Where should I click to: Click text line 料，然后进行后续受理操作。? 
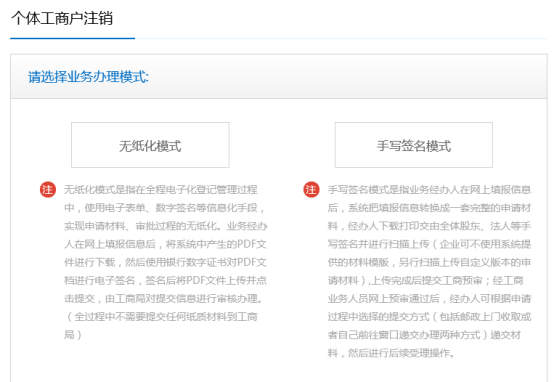(391, 353)
